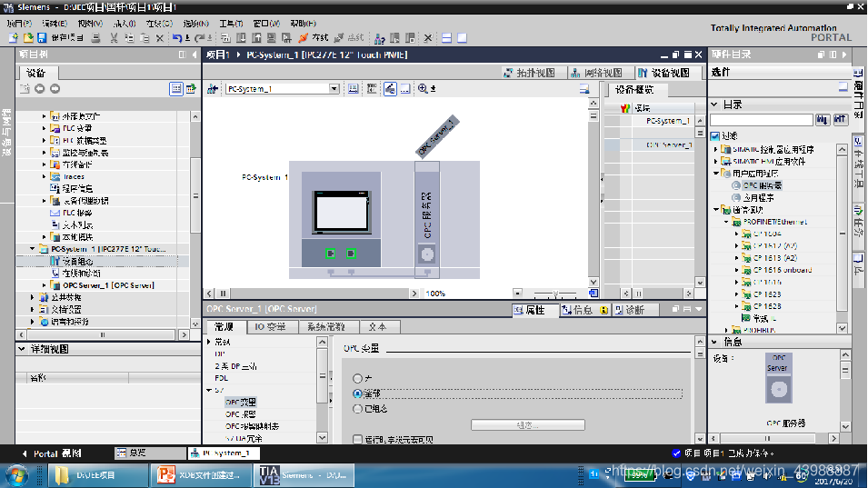Image resolution: width=868 pixels, height=488 pixels.
Task: Cut selection with scissors icon
Action: point(114,38)
